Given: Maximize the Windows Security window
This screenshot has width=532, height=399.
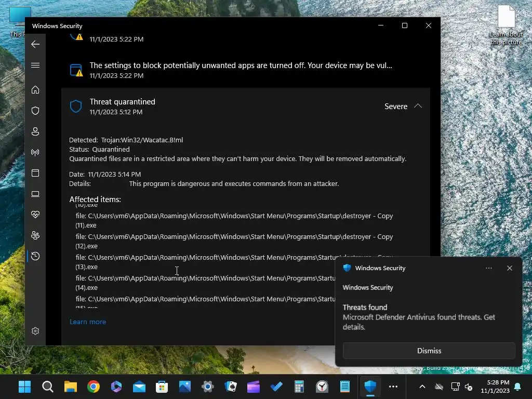Looking at the screenshot, I should coord(404,25).
